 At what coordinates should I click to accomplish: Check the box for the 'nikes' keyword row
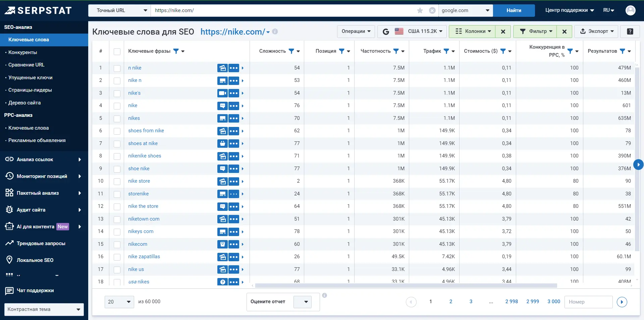coord(117,119)
